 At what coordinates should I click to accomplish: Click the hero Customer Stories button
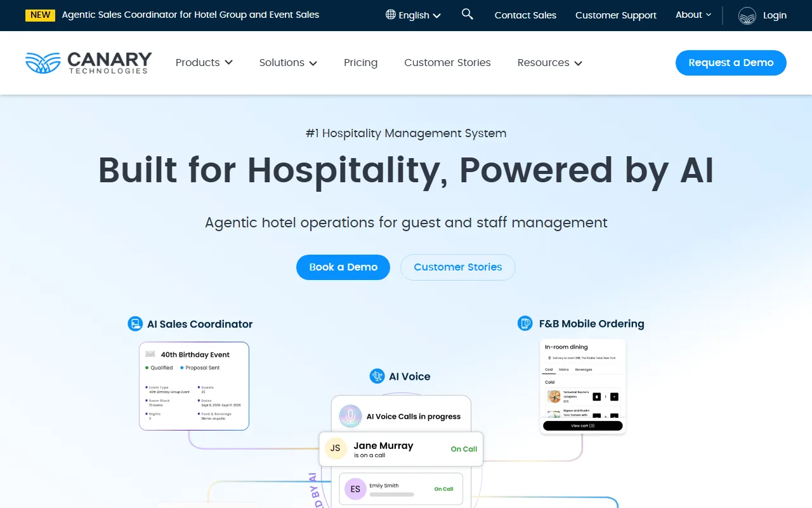[x=458, y=267]
